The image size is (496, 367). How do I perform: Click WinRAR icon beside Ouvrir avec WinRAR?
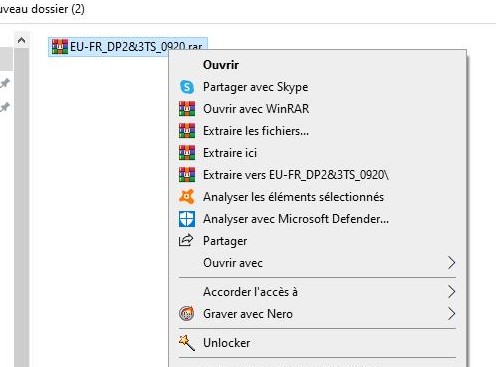[x=187, y=109]
